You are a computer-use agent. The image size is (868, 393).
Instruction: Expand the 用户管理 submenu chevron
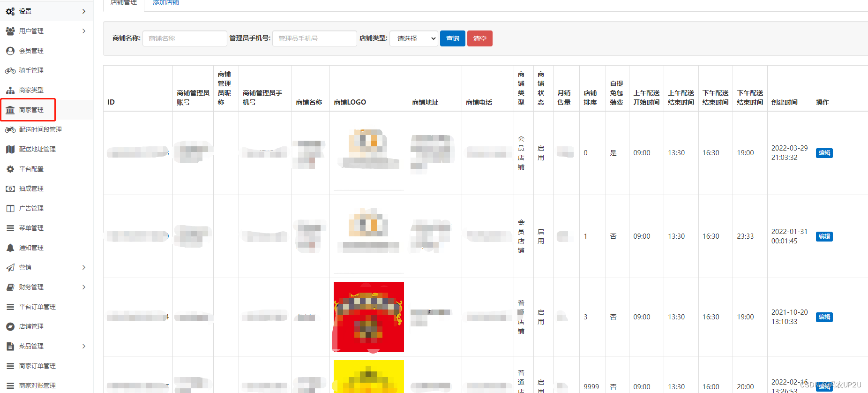click(84, 31)
